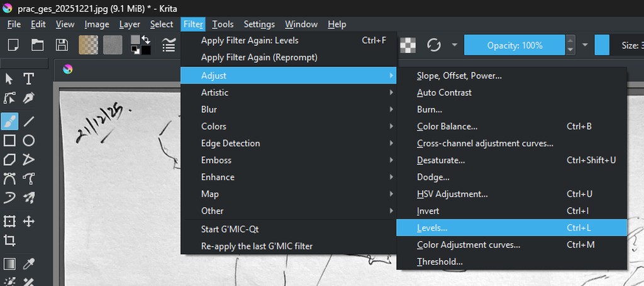Open the Settings menu
This screenshot has width=644, height=286.
[259, 24]
